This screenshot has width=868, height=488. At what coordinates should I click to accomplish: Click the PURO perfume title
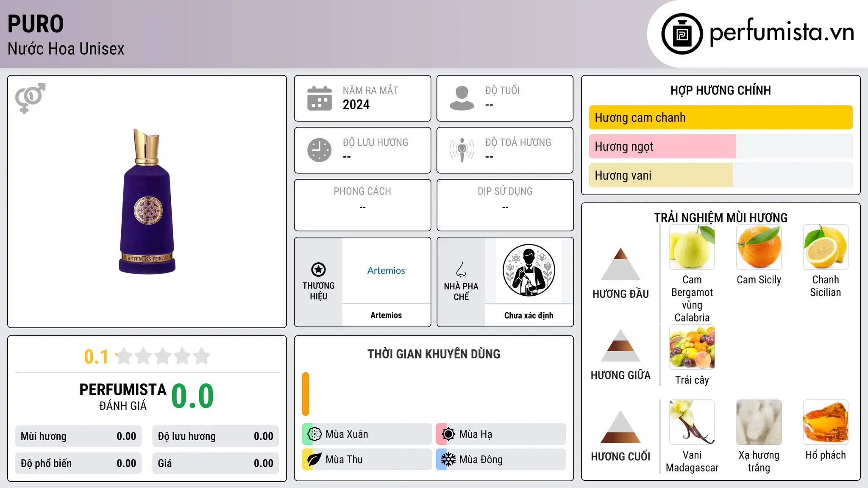pyautogui.click(x=36, y=24)
